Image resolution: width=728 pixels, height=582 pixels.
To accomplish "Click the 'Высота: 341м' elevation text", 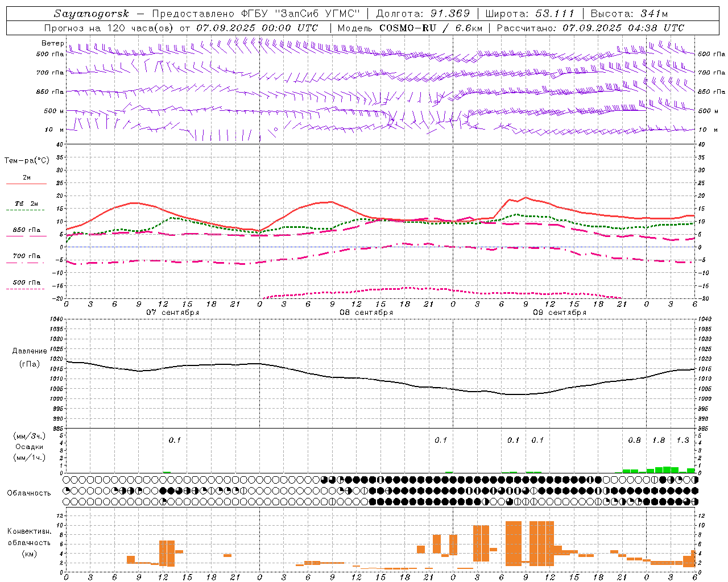I will point(629,14).
